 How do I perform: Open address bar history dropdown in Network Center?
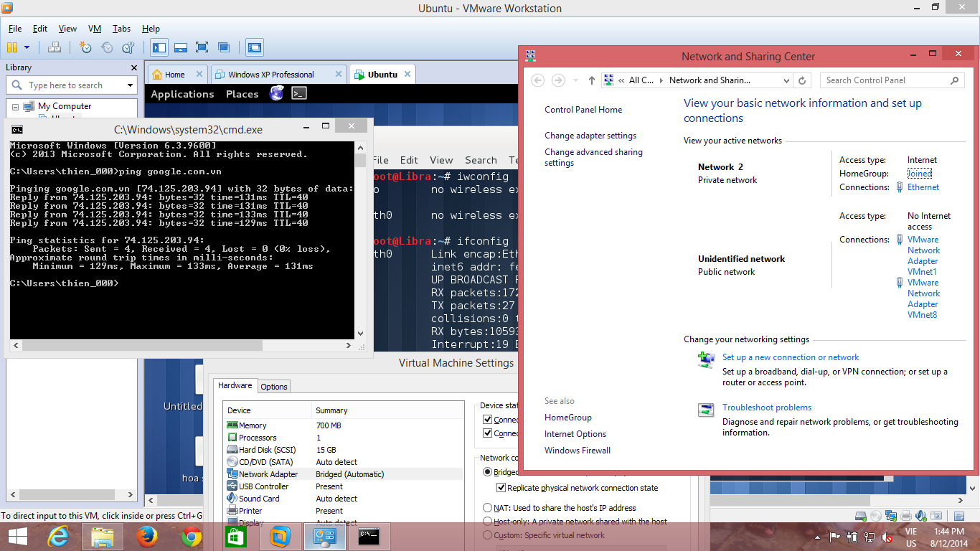tap(786, 80)
